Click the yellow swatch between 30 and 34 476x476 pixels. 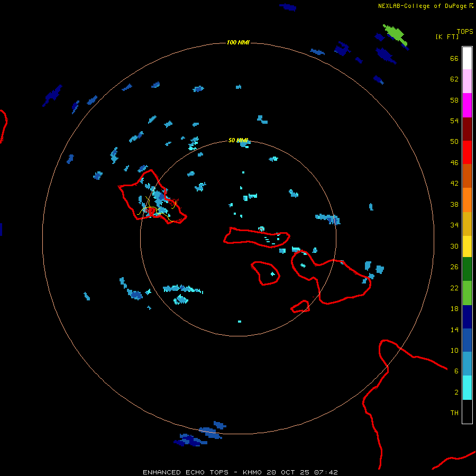click(467, 246)
